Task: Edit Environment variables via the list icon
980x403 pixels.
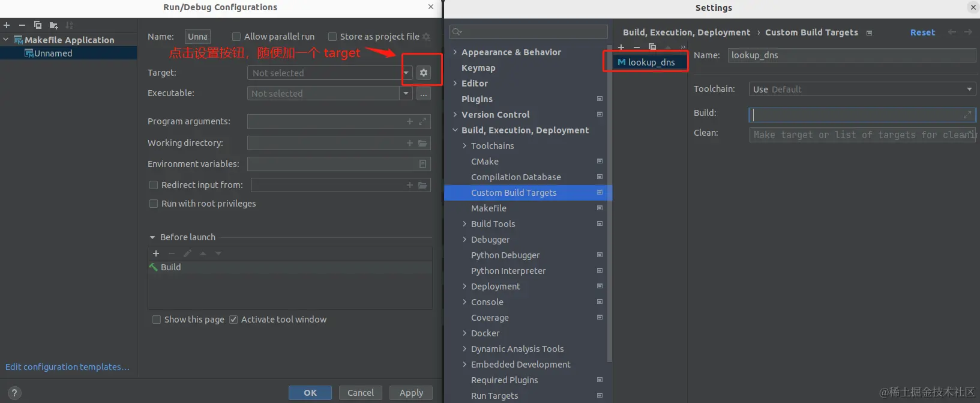Action: pos(423,164)
